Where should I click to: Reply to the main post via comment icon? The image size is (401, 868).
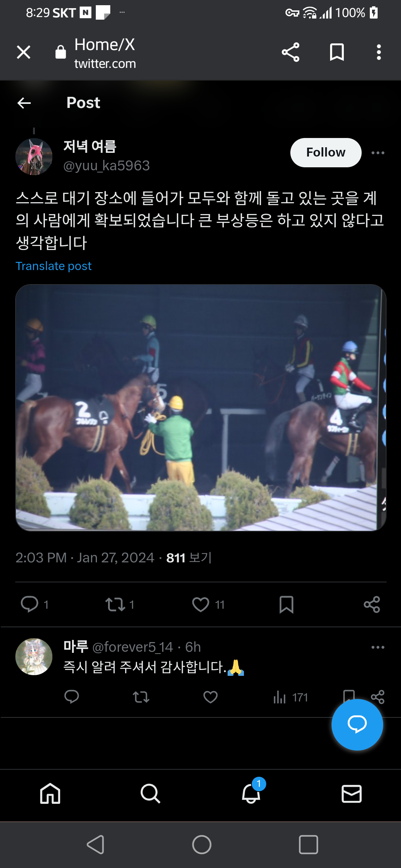point(30,604)
